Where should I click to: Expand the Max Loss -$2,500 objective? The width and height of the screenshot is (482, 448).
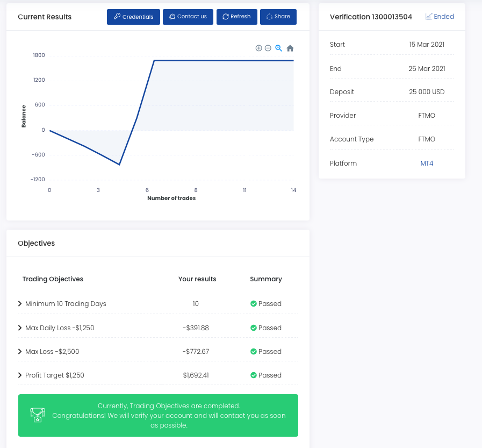tap(20, 352)
